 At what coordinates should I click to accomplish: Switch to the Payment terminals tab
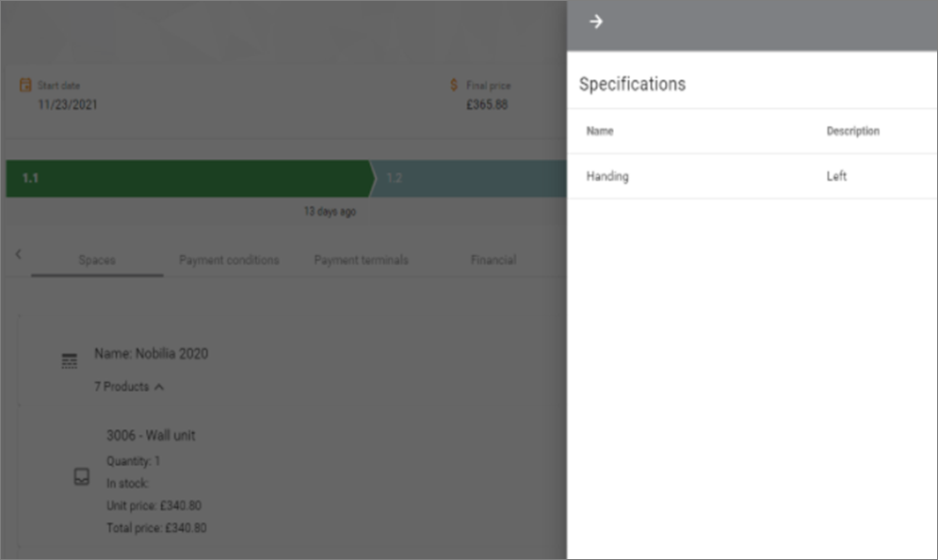point(362,260)
